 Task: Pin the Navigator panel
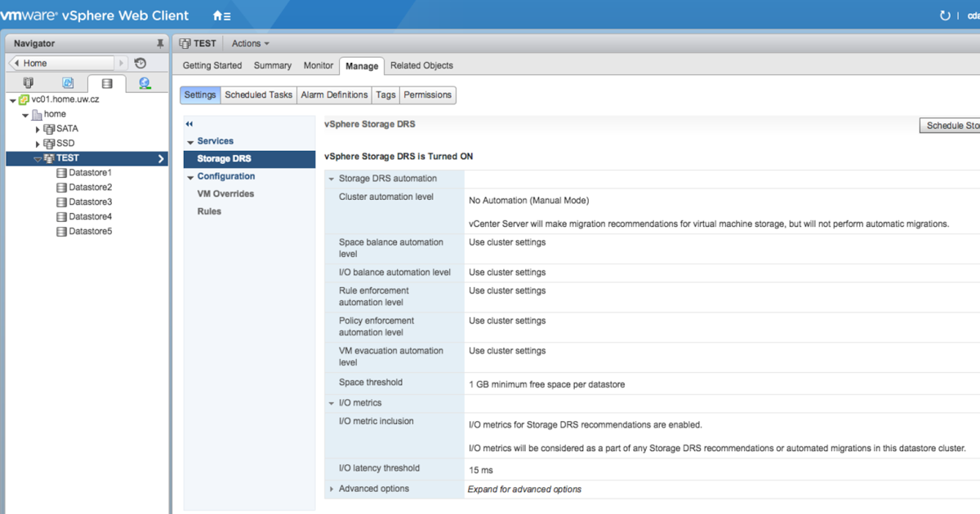160,43
